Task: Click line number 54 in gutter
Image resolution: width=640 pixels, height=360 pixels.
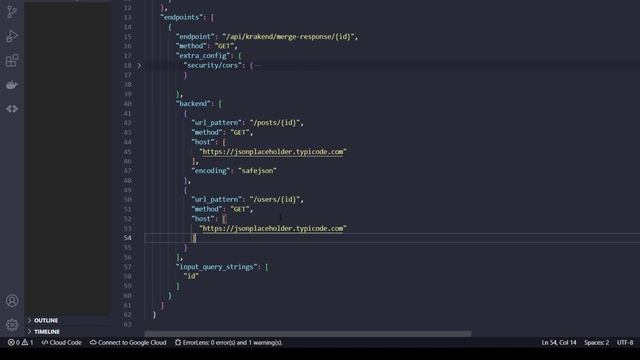Action: (127, 238)
